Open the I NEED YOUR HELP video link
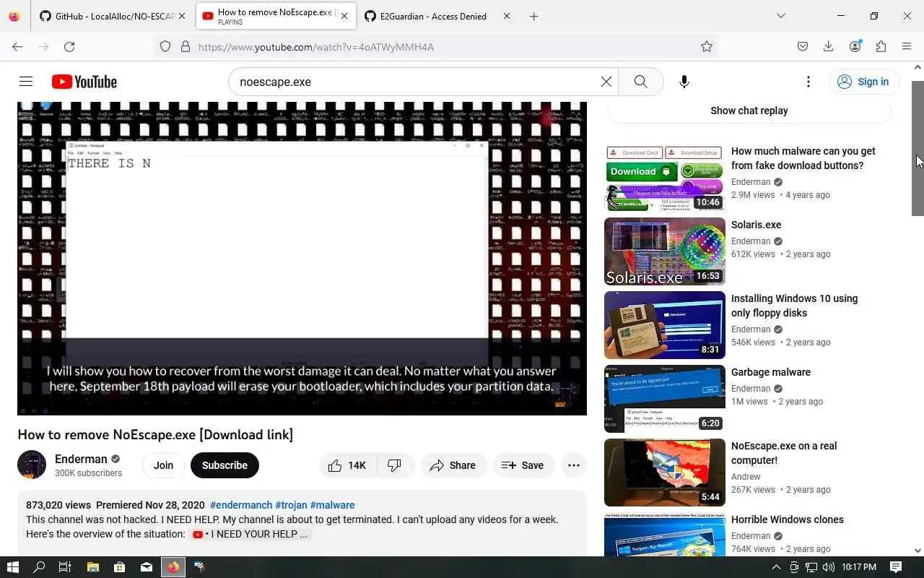 coord(252,534)
